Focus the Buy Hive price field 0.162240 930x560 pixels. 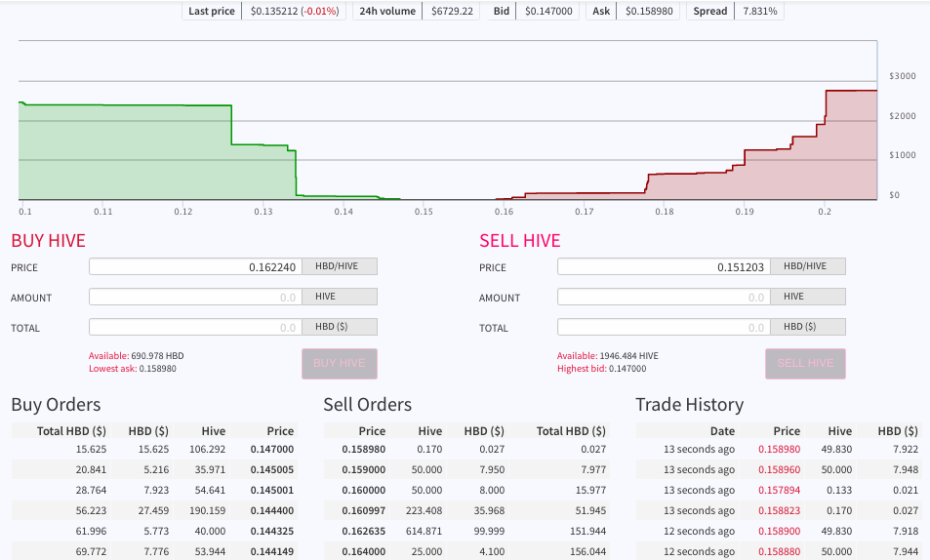coord(196,267)
